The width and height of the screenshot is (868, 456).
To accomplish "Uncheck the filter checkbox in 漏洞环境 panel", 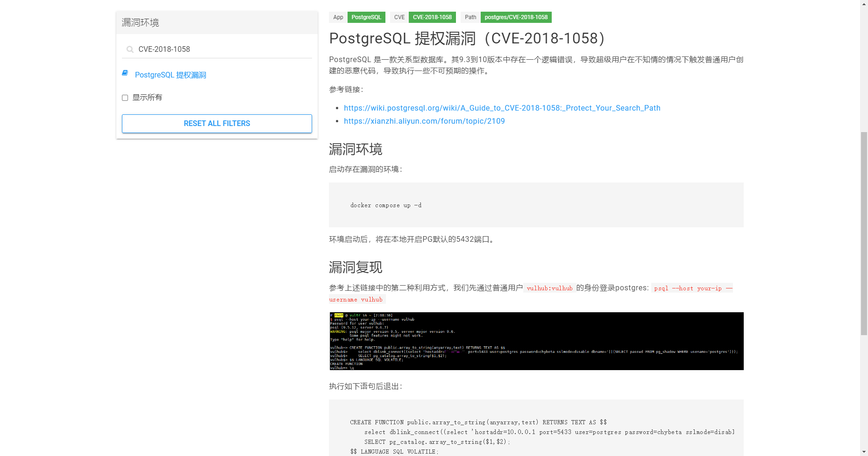I will pyautogui.click(x=125, y=98).
